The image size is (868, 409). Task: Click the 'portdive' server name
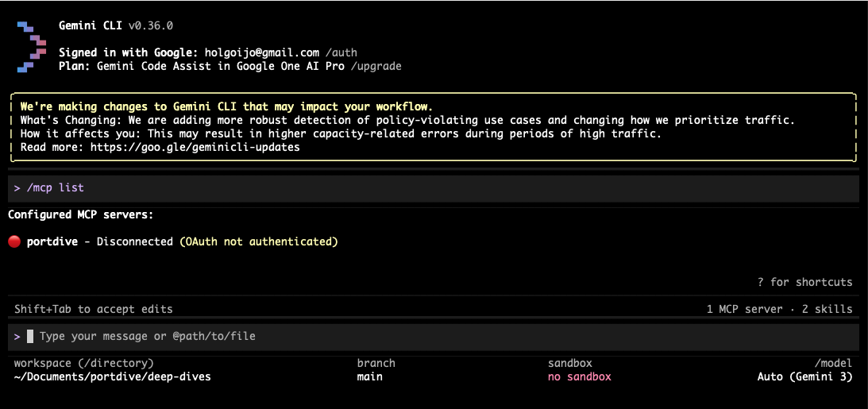pyautogui.click(x=52, y=242)
